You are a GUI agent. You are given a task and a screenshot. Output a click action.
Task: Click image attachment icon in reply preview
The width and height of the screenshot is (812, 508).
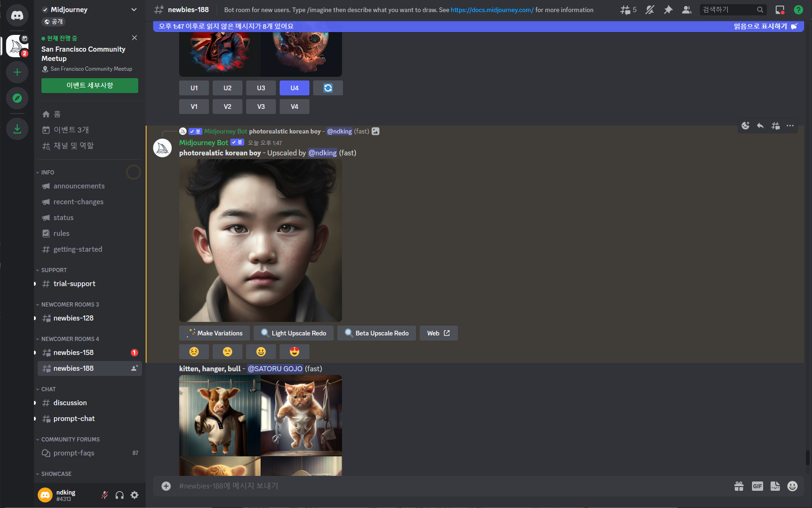click(x=376, y=131)
